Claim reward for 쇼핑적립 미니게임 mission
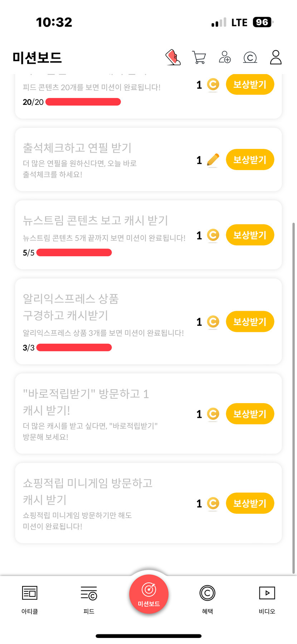 pyautogui.click(x=250, y=503)
